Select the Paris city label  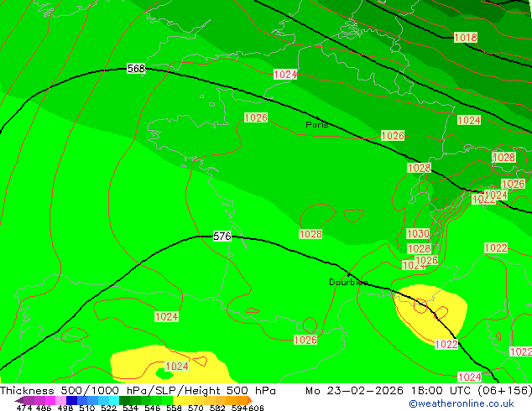(317, 125)
